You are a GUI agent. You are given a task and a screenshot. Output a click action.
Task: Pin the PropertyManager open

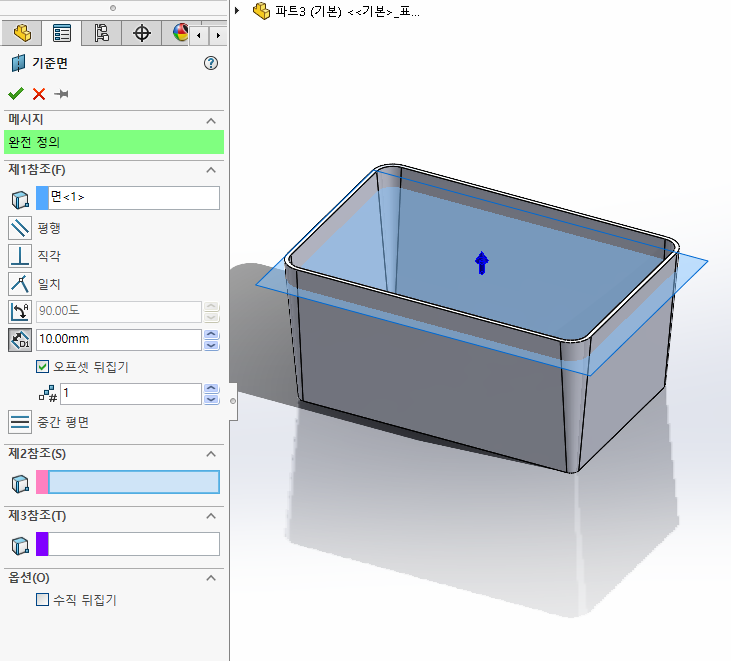coord(61,94)
